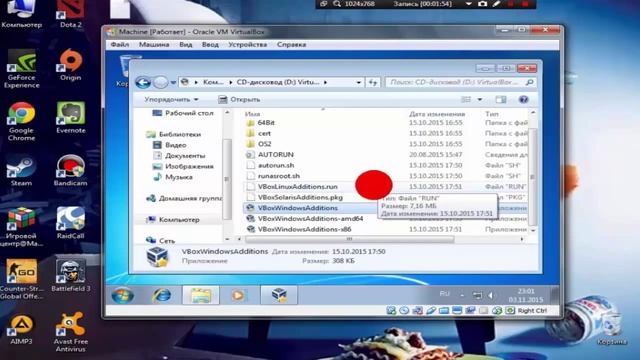Screen dimensions: 640x360
Task: Click Дата изменения column header
Action: (437, 114)
